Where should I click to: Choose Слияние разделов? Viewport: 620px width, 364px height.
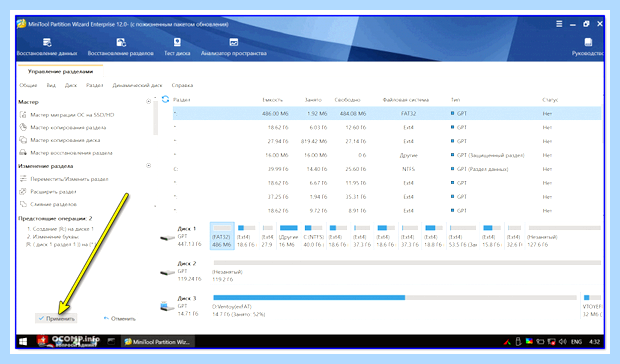click(x=48, y=204)
